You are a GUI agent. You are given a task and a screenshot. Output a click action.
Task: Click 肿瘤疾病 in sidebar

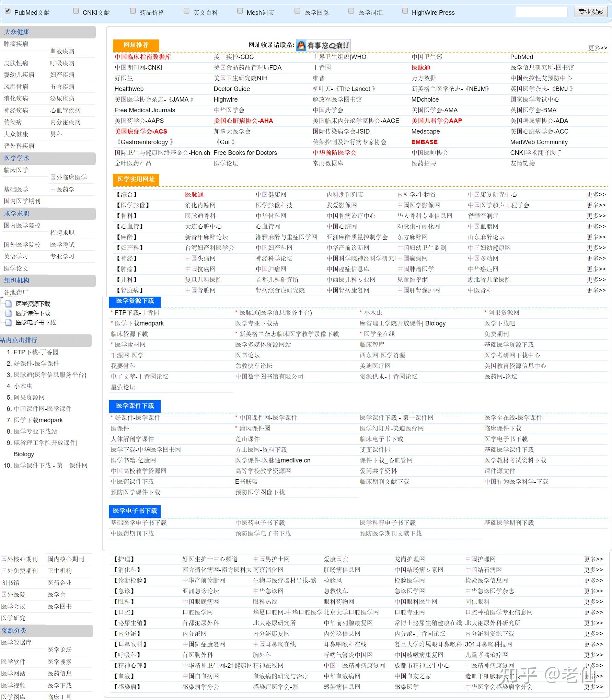pyautogui.click(x=16, y=44)
